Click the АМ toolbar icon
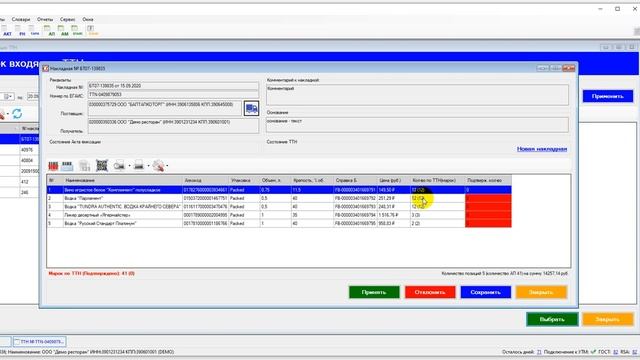Screen dimensions: 640x360 tap(64, 31)
